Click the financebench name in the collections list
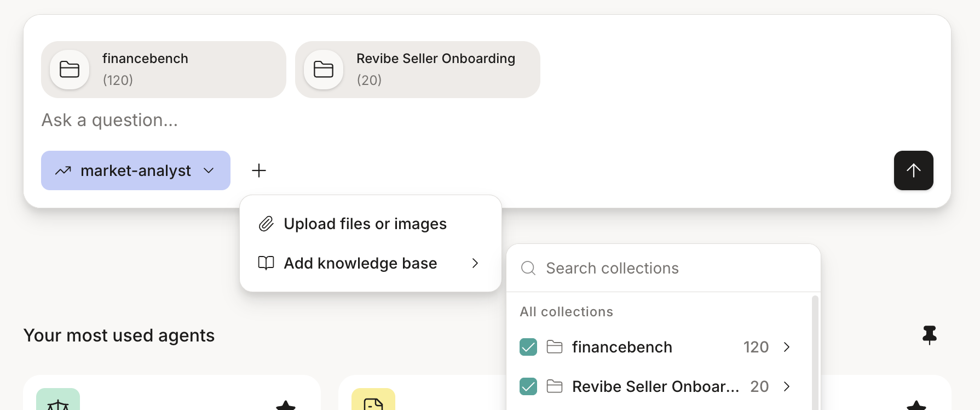Viewport: 980px width, 410px height. 622,347
